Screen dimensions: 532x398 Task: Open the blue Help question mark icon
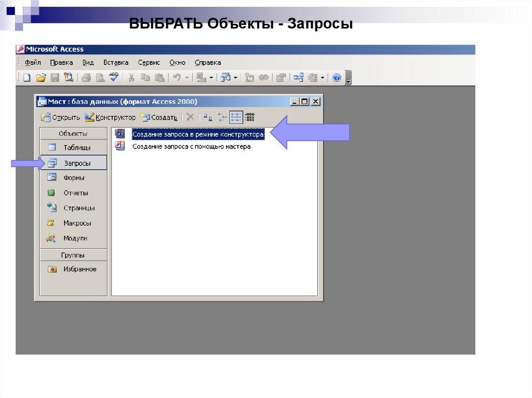pyautogui.click(x=337, y=78)
